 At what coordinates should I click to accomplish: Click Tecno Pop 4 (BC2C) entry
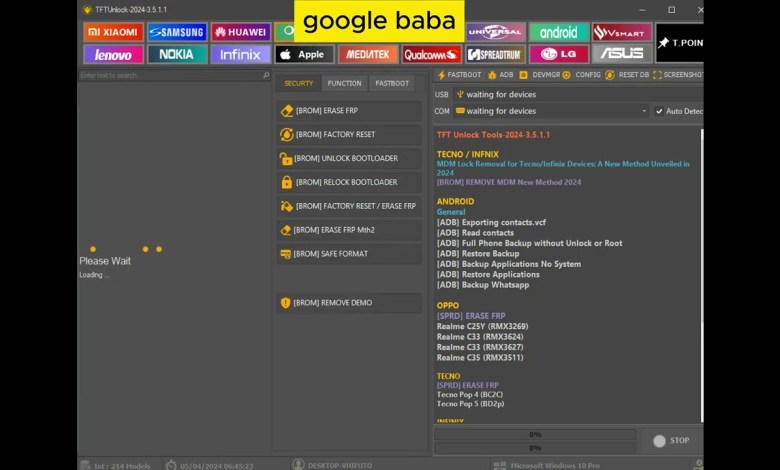point(470,394)
